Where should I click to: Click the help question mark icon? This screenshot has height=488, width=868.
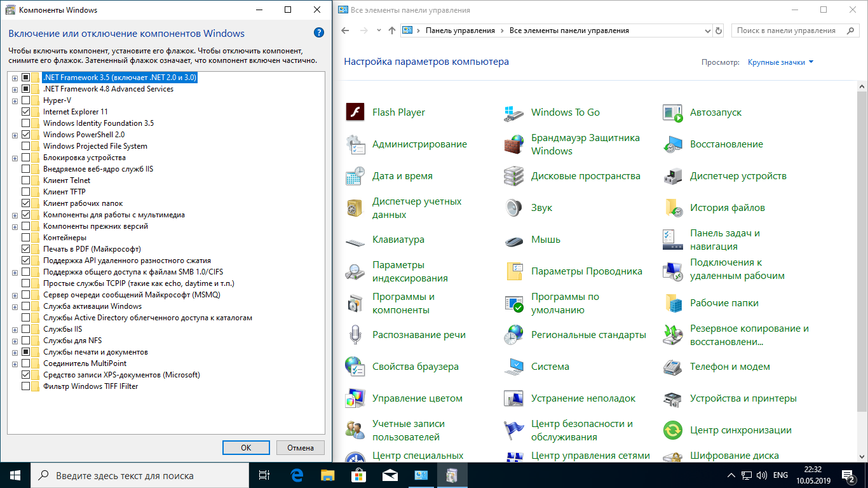click(x=319, y=33)
